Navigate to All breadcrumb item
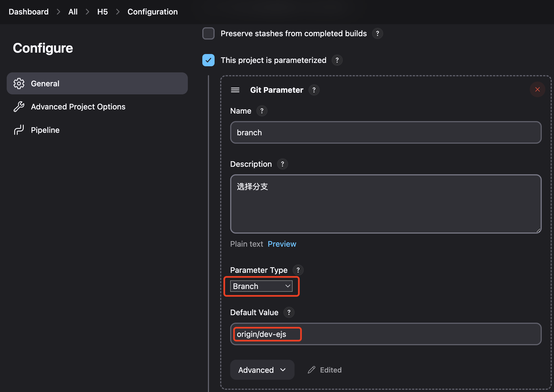Screen dimensions: 554x392 click(73, 12)
